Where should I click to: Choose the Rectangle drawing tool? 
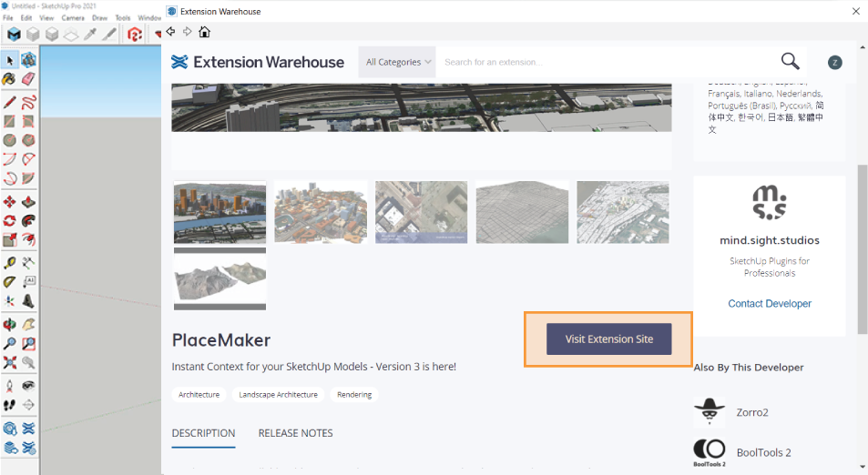tap(9, 121)
